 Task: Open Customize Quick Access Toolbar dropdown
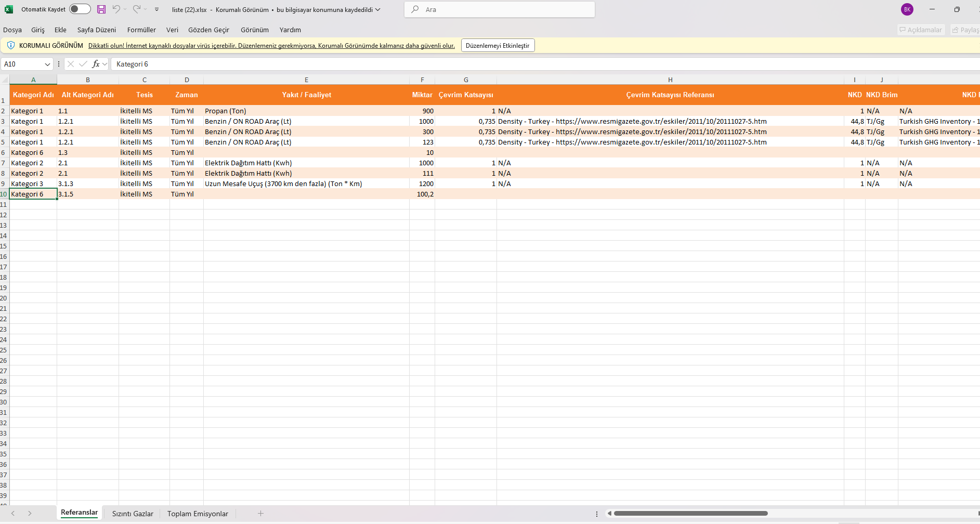point(157,9)
